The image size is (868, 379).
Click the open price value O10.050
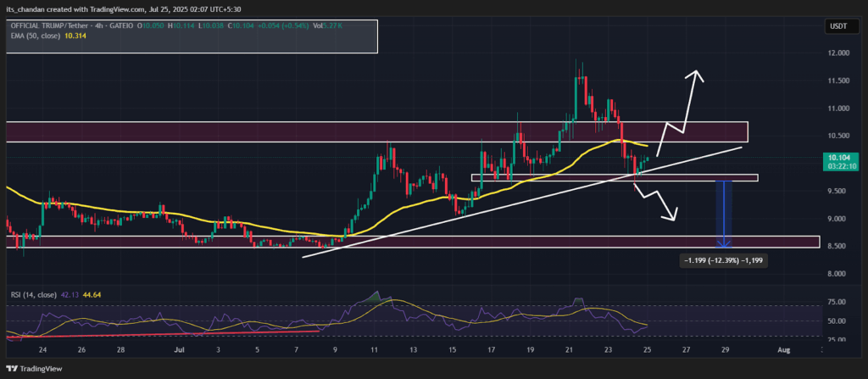pos(149,25)
